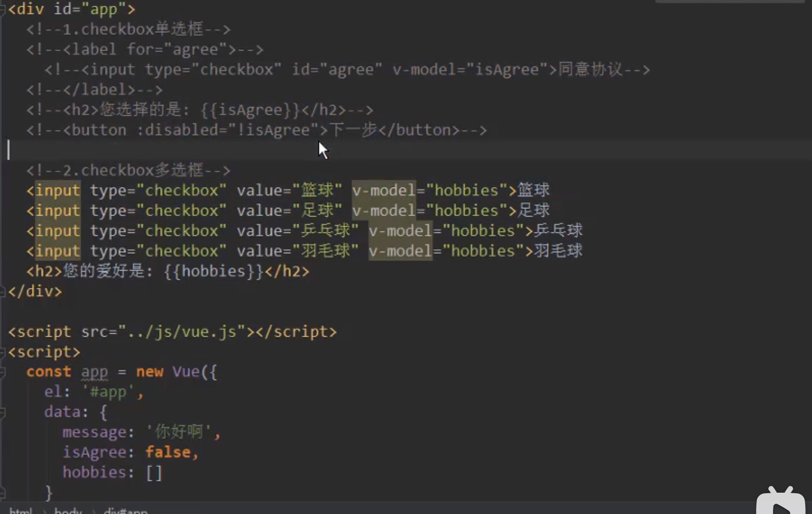Click value="乒乓球" attribute
This screenshot has height=514, width=812.
pos(298,231)
